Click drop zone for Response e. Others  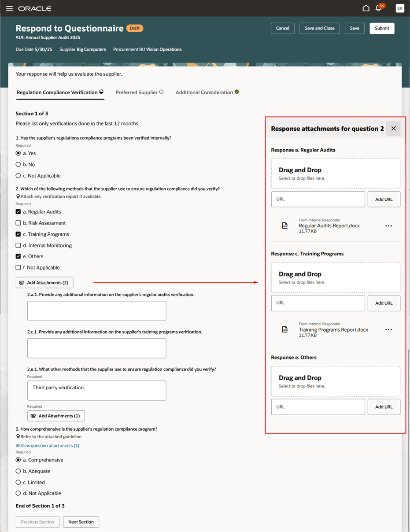point(336,381)
